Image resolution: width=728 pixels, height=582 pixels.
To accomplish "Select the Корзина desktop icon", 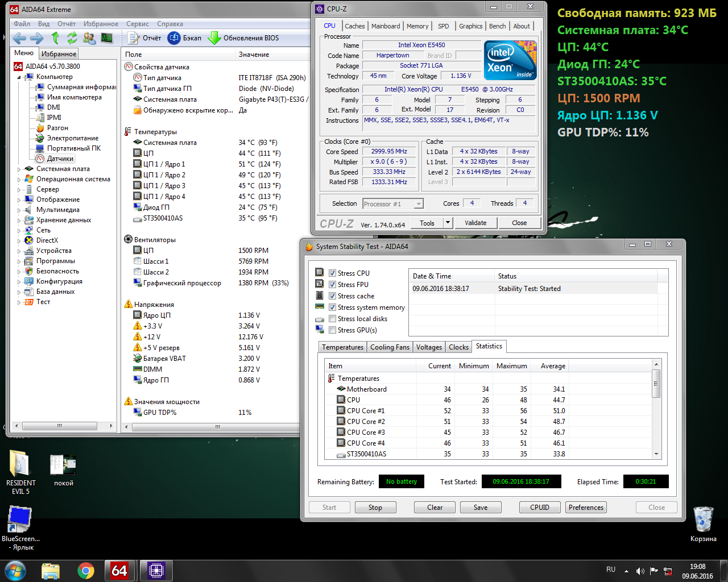I will pyautogui.click(x=704, y=524).
